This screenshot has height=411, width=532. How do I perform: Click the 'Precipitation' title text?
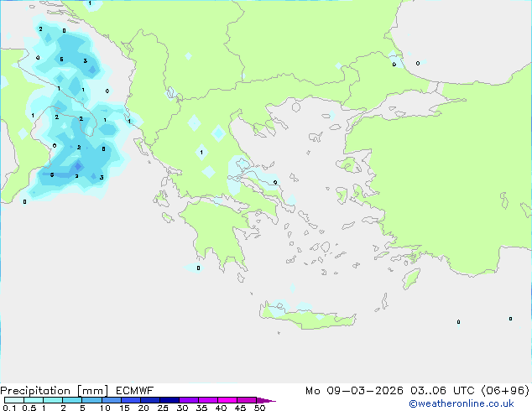click(35, 391)
